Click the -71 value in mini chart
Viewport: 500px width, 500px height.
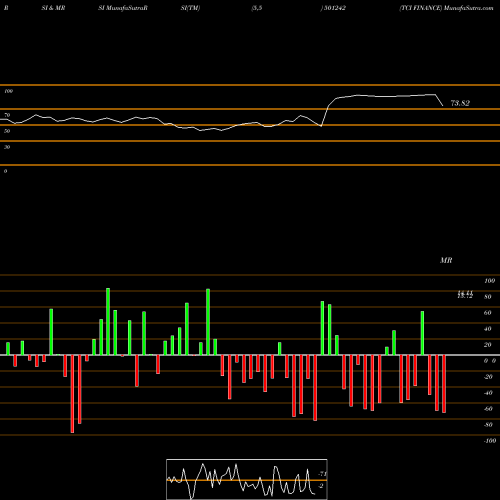322,474
